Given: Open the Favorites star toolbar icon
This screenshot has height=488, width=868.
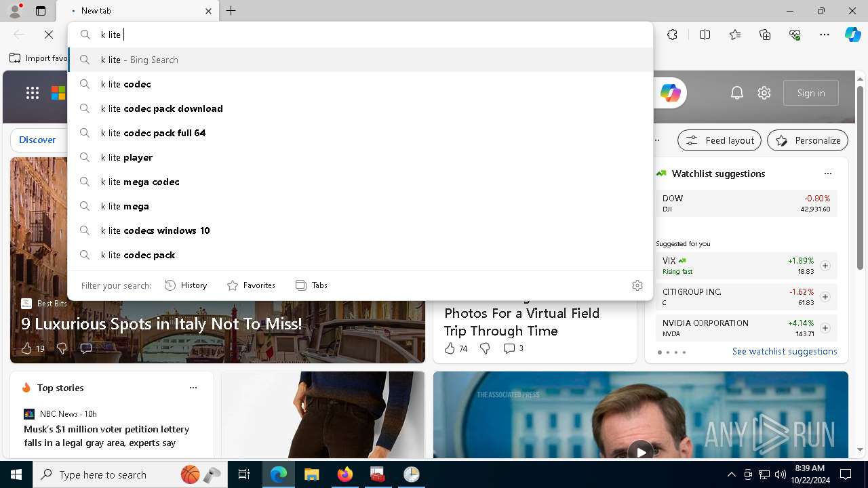Looking at the screenshot, I should [735, 35].
